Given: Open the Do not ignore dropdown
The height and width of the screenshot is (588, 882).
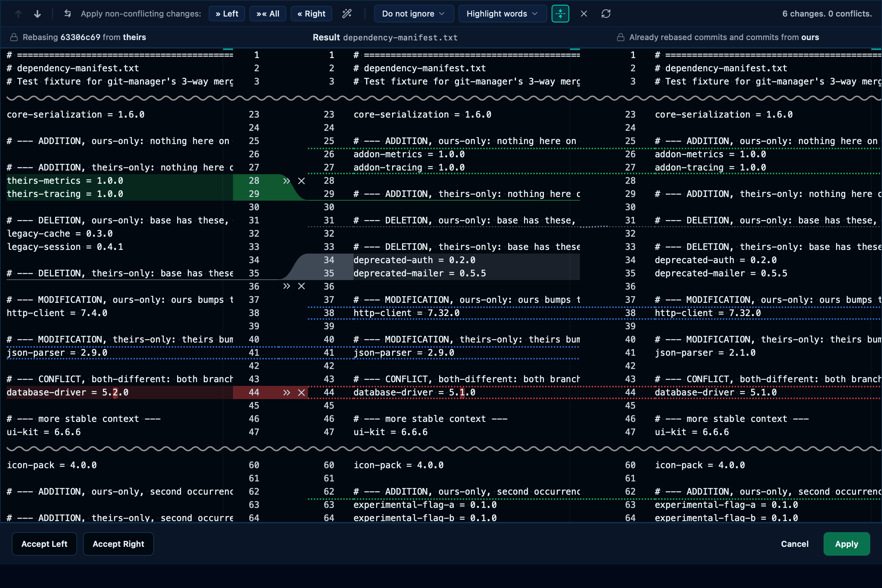Looking at the screenshot, I should pos(414,14).
